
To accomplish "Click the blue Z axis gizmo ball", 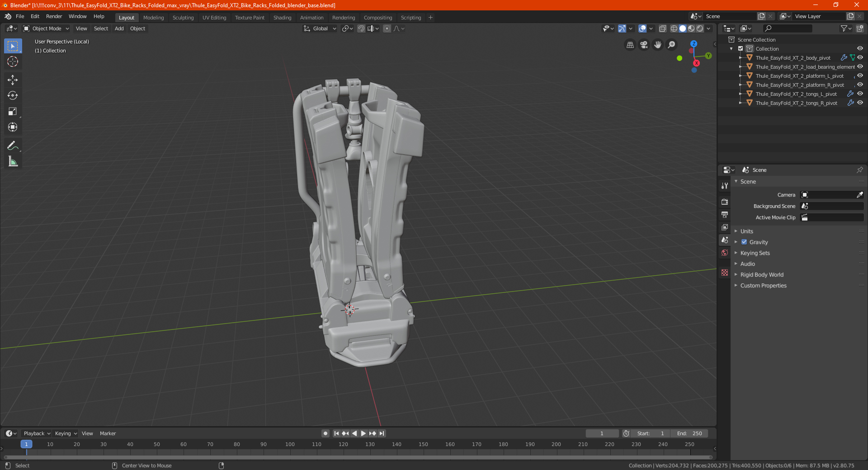I will tap(693, 44).
